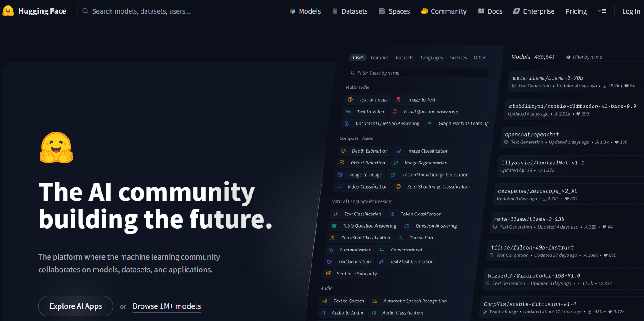Screen dimensions: 644x321
Task: Open the Community nav item
Action: point(443,11)
